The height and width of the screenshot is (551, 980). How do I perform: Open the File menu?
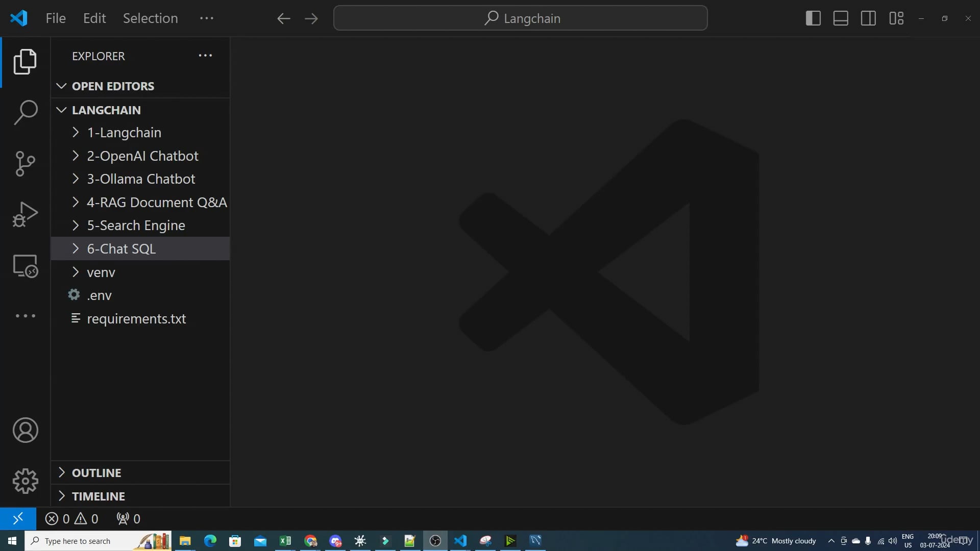pos(56,18)
